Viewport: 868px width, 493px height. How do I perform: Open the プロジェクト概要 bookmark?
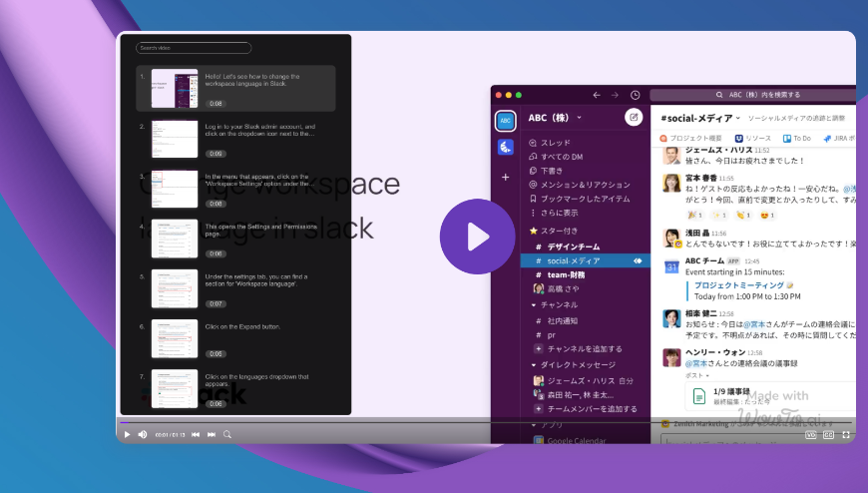pyautogui.click(x=690, y=138)
